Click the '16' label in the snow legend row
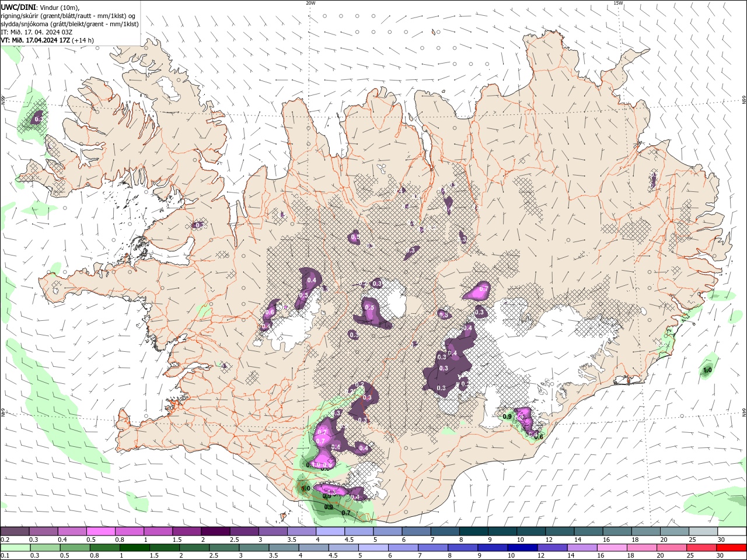The height and width of the screenshot is (560, 747). (x=606, y=540)
